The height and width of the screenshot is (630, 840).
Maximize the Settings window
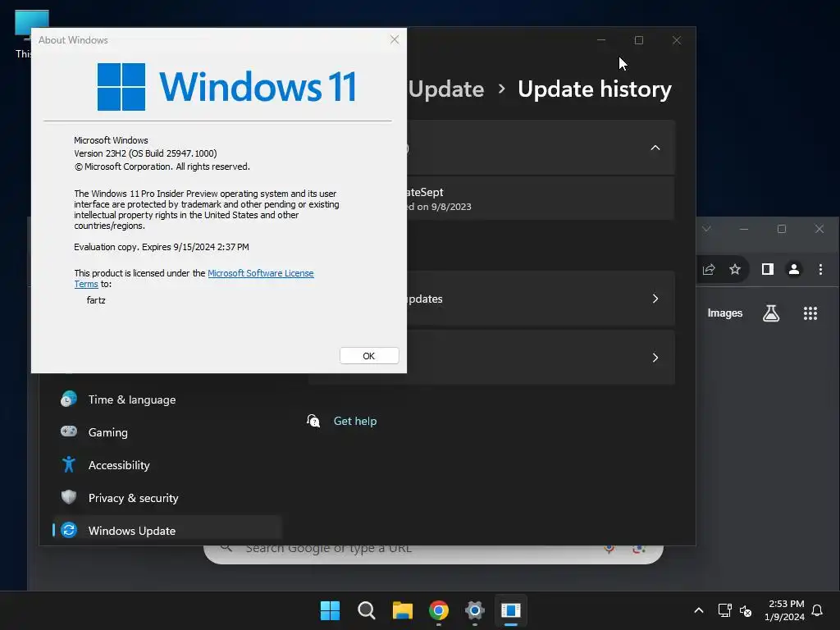coord(638,40)
